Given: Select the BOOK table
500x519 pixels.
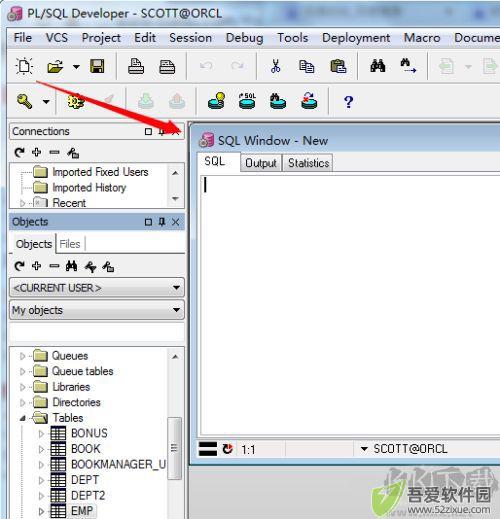Looking at the screenshot, I should pyautogui.click(x=86, y=449).
